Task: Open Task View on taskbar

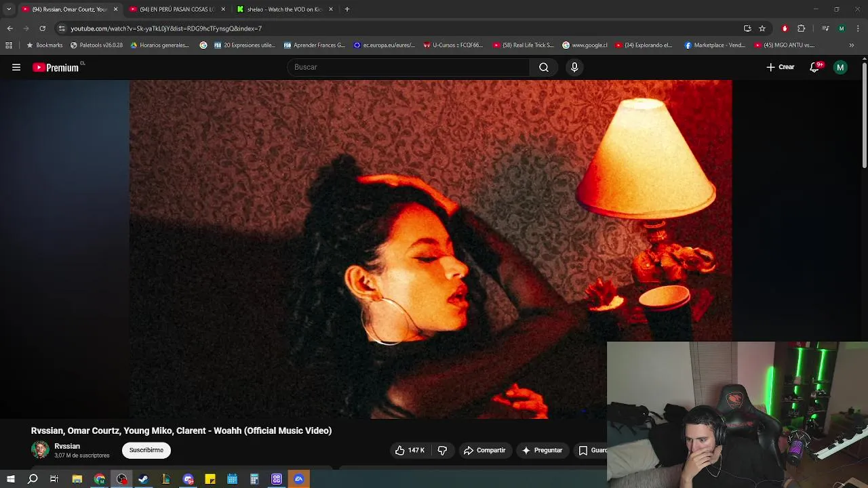Action: [54, 479]
